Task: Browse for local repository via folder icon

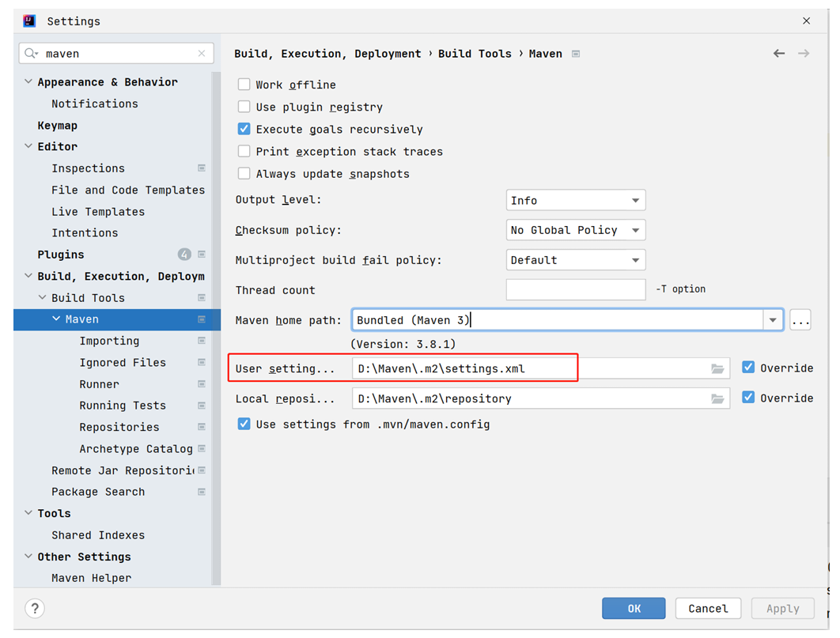Action: click(x=717, y=398)
